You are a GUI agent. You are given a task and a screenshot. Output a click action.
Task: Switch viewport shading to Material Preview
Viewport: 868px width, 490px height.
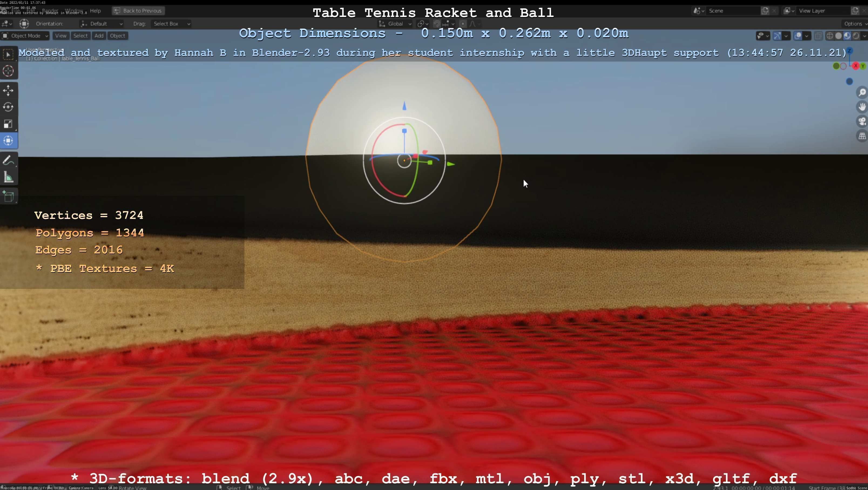pos(847,36)
